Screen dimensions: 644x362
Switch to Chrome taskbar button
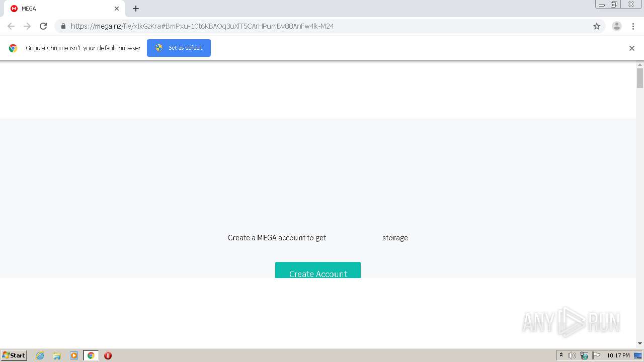pyautogui.click(x=91, y=355)
